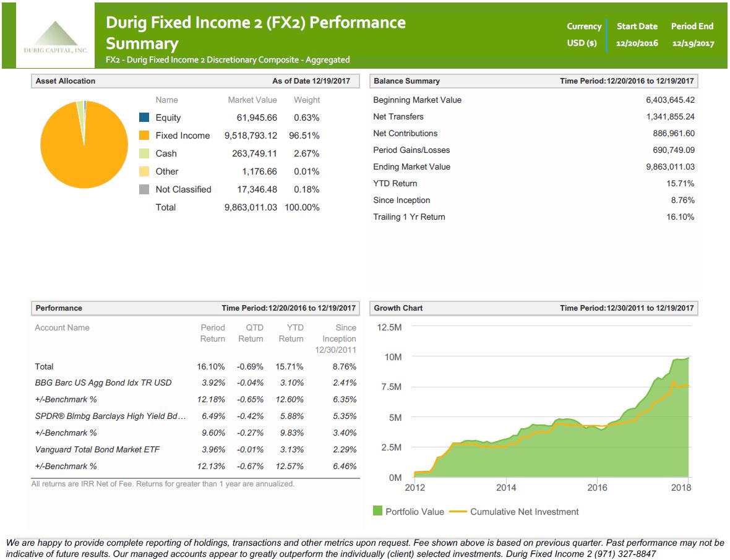Select the Not Classified gray swatch
The width and height of the screenshot is (730, 560).
pos(144,189)
